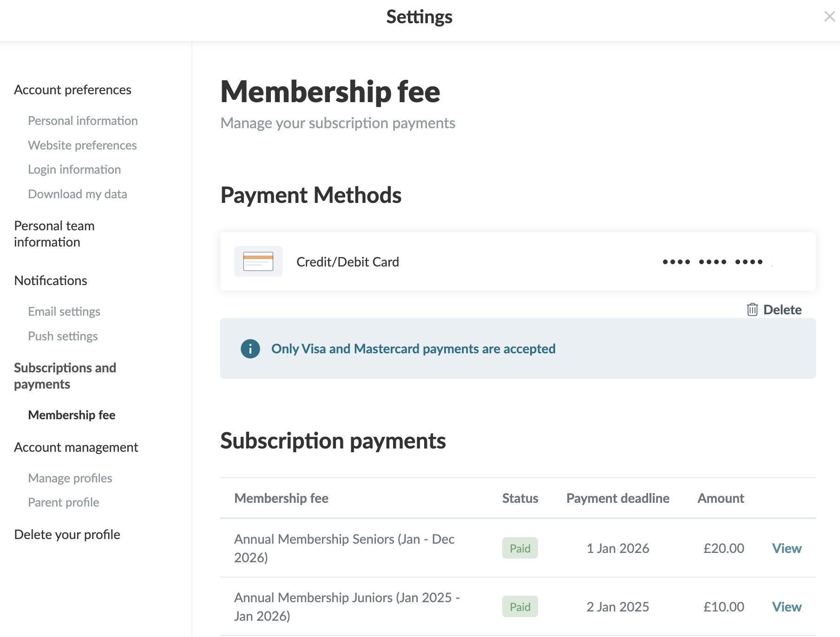840x637 pixels.
Task: Click the Paid status badge for Seniors
Action: coord(520,548)
